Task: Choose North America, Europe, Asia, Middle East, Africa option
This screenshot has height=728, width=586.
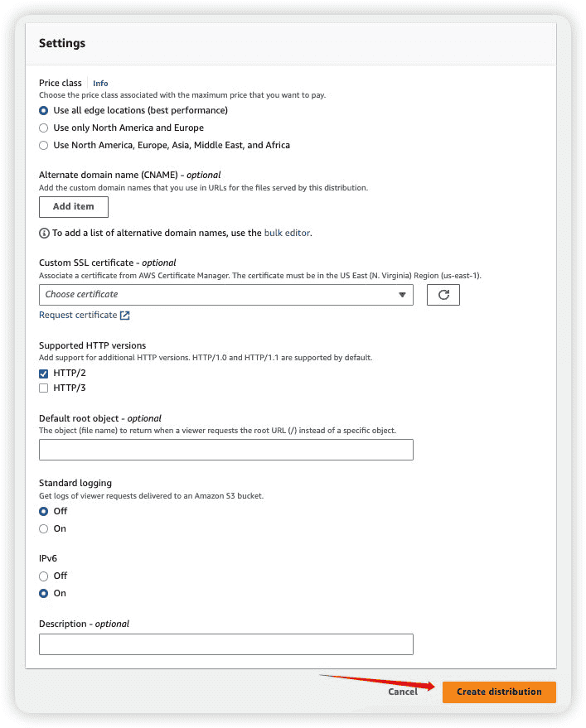Action: coord(44,145)
